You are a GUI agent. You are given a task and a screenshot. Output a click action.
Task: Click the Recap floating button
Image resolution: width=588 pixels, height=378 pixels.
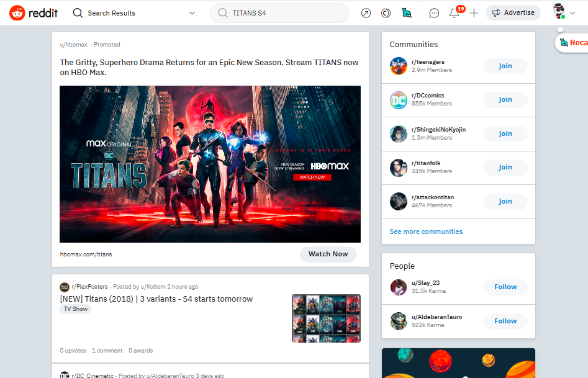click(571, 43)
